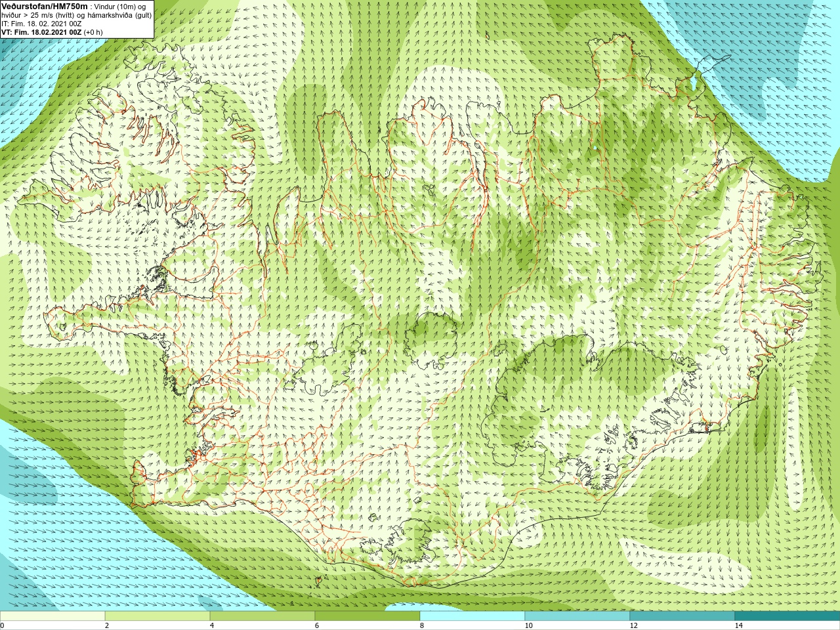Click the legend scale value "2"
840x630 pixels.
pyautogui.click(x=107, y=625)
